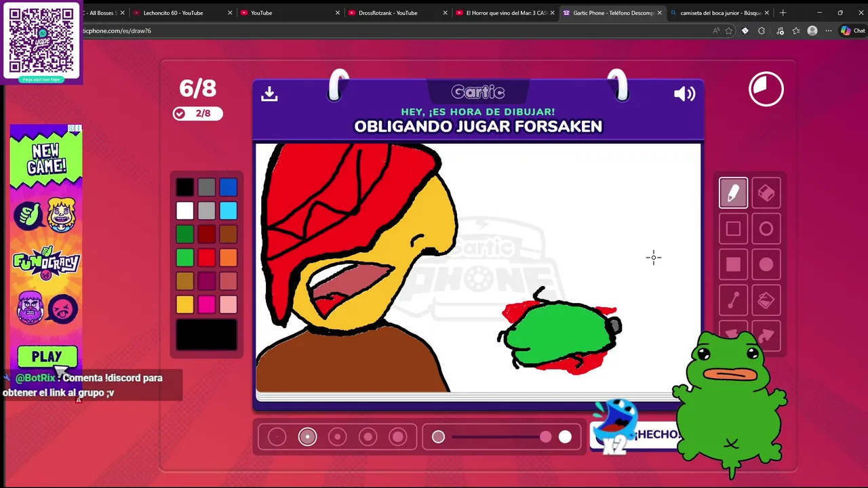The width and height of the screenshot is (868, 488).
Task: Select the fourth brush size
Action: tap(368, 437)
